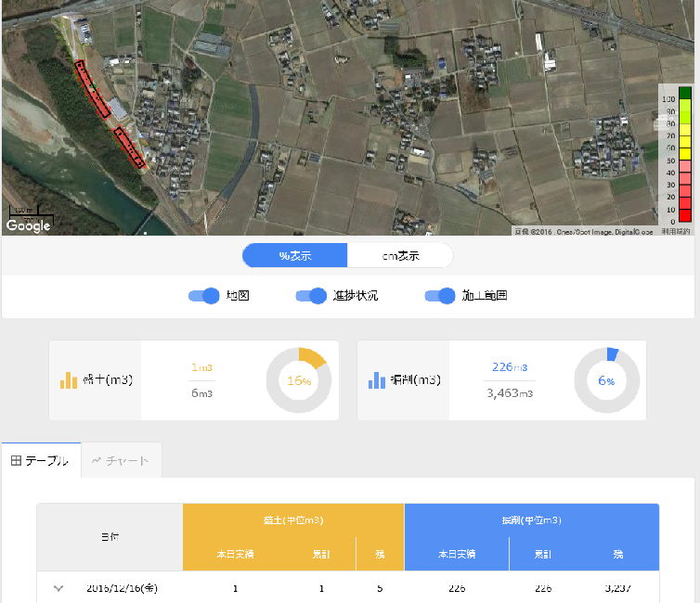Select the テーブル tab
This screenshot has width=700, height=603.
tap(42, 461)
